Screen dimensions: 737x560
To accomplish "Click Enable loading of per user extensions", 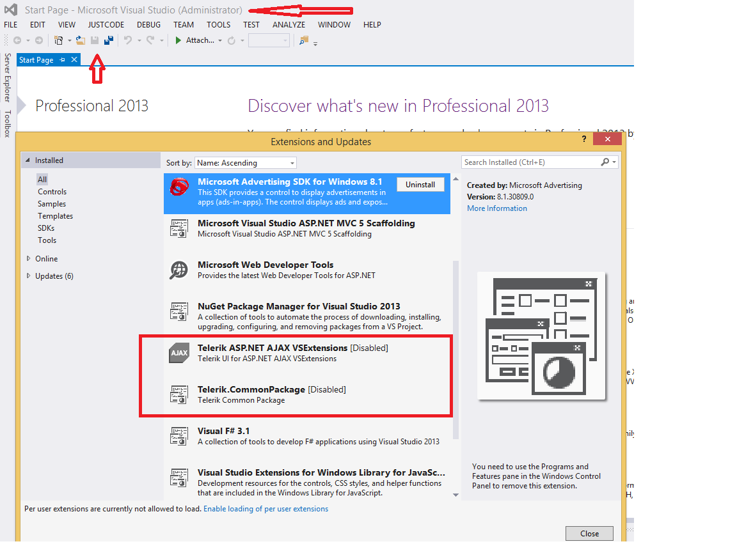I will click(x=265, y=509).
